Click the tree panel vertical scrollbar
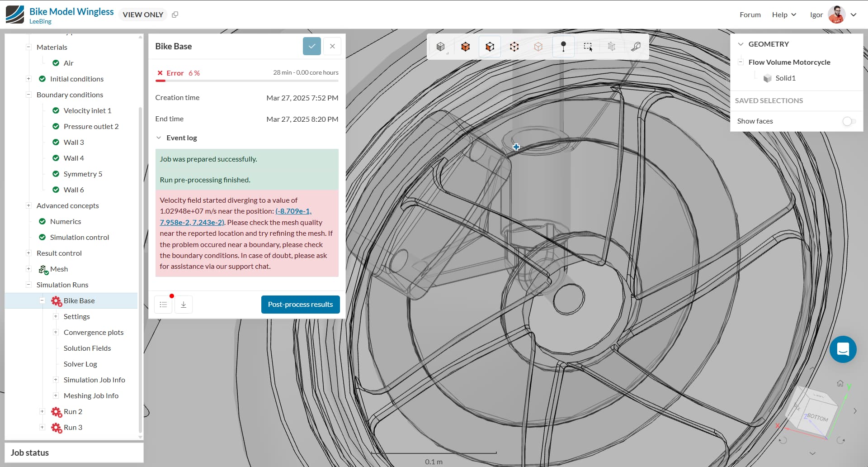 pyautogui.click(x=140, y=269)
